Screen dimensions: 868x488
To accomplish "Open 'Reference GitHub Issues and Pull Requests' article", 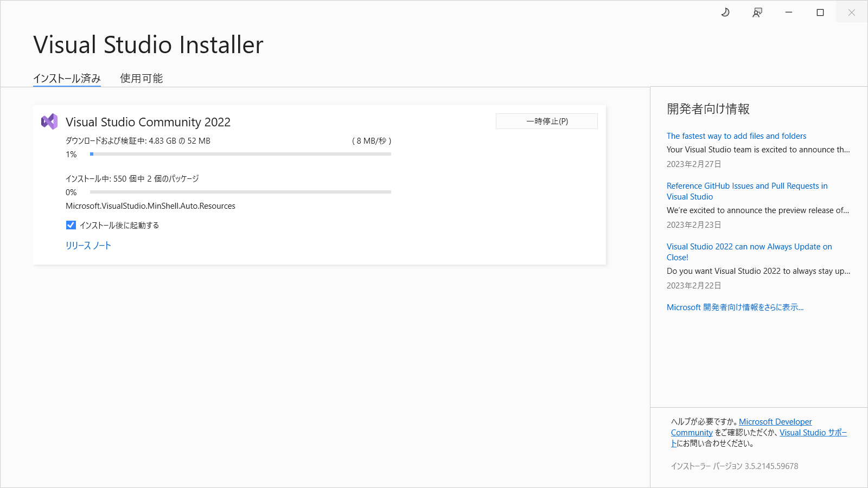I will 747,191.
